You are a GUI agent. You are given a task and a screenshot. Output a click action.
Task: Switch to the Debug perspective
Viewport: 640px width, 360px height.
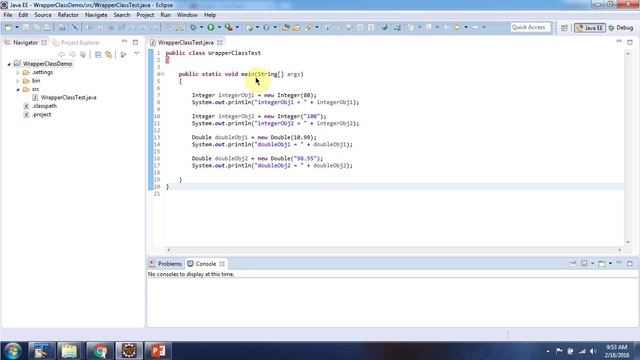(621, 28)
